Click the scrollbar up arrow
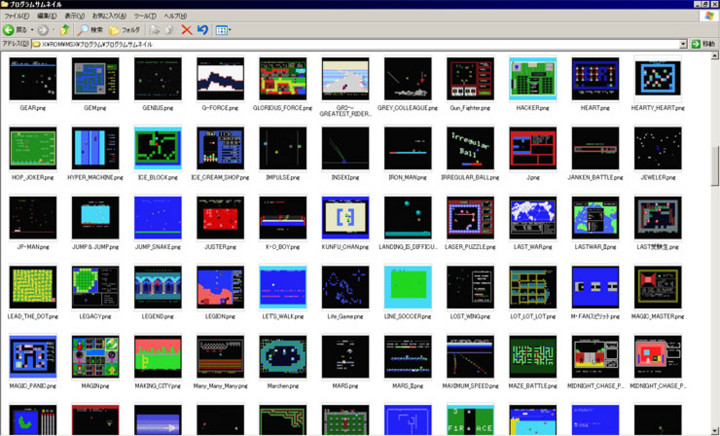The image size is (720, 436). [x=714, y=56]
